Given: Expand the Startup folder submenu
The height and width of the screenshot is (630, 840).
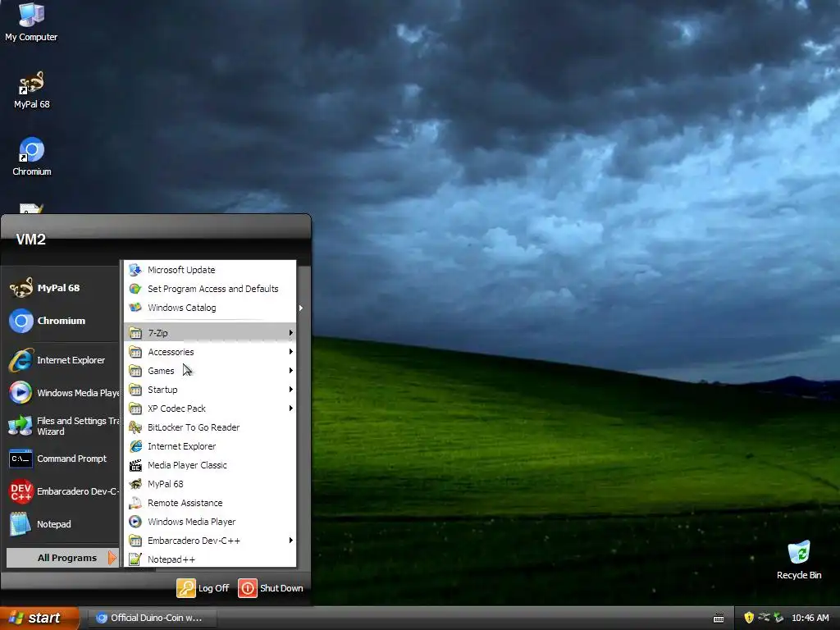Looking at the screenshot, I should (210, 390).
